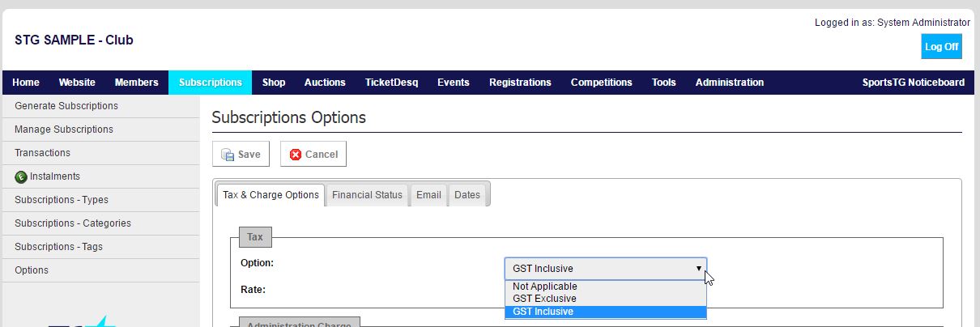Click the Save button
Screen dimensions: 980x327
pyautogui.click(x=241, y=155)
